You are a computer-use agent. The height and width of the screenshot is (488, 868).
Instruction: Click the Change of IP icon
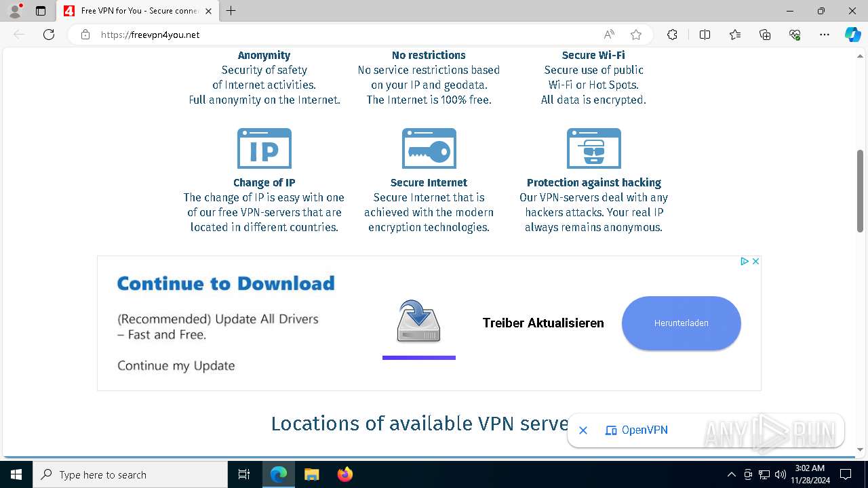coord(264,148)
